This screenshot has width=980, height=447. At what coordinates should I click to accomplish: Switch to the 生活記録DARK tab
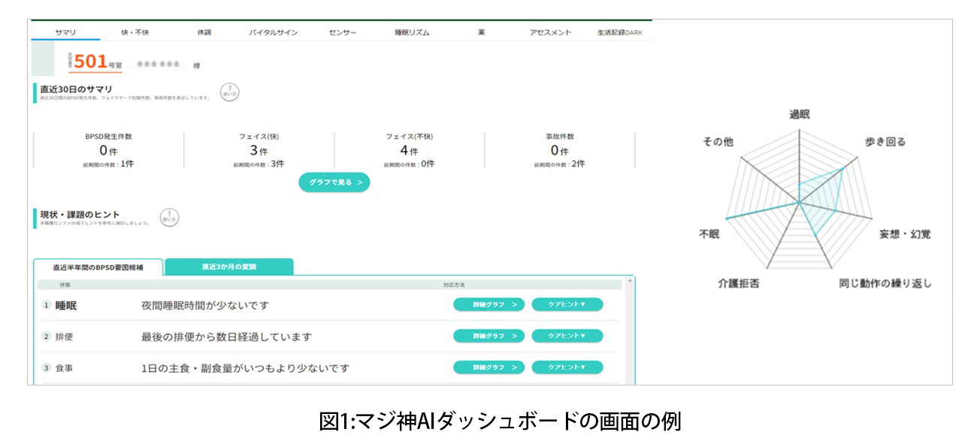pyautogui.click(x=619, y=32)
